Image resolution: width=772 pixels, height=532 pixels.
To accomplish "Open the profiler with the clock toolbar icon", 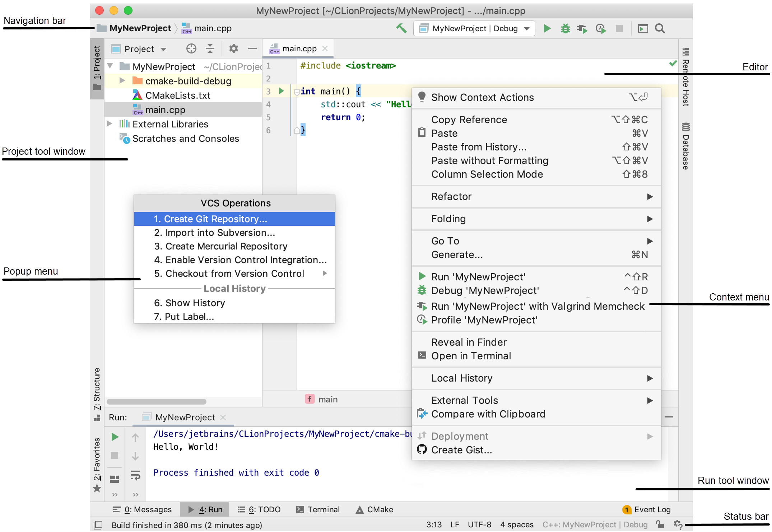I will 600,28.
